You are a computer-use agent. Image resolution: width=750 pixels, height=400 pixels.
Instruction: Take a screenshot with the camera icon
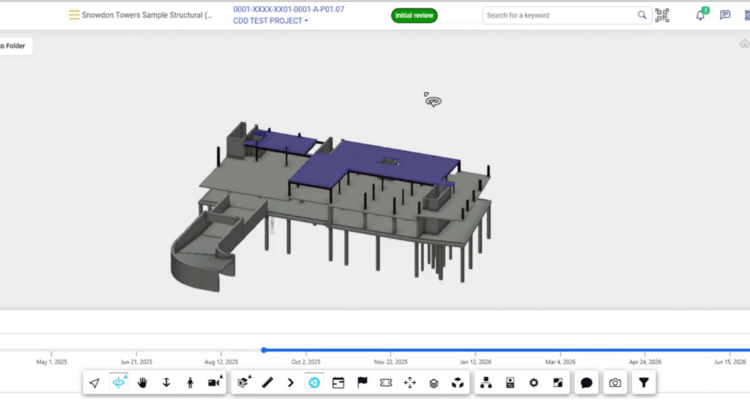[x=615, y=382]
